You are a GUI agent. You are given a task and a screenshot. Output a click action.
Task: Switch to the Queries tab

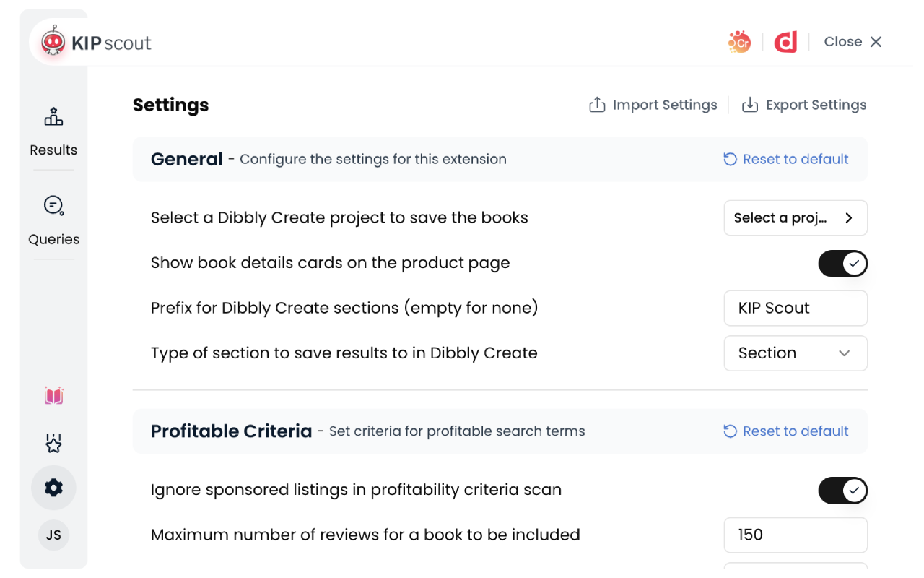pos(53,220)
